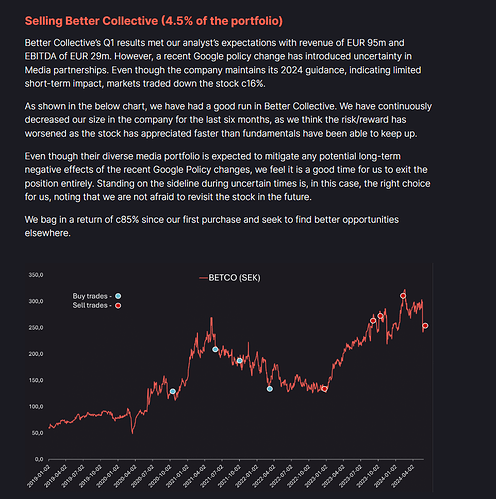Click the 2024-04-02 x-axis date label
The image size is (496, 499).
(403, 477)
